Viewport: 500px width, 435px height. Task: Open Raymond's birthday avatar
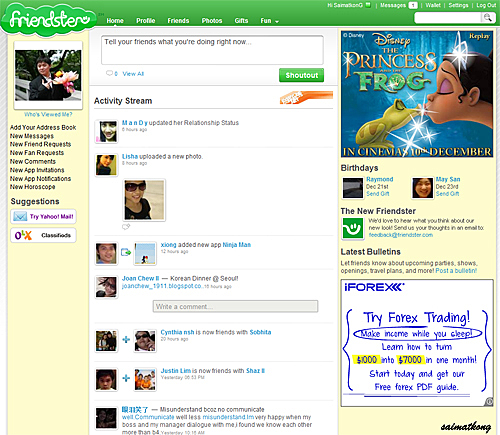click(x=353, y=188)
